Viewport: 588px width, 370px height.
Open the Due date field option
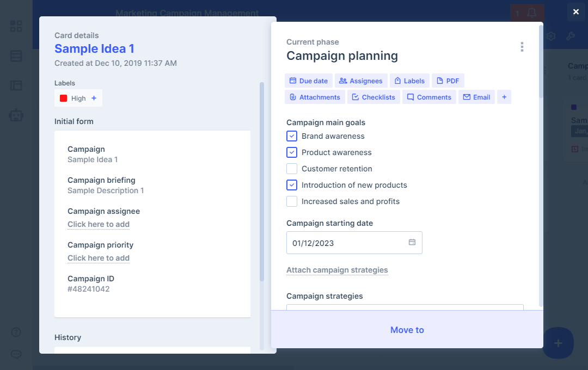[308, 81]
